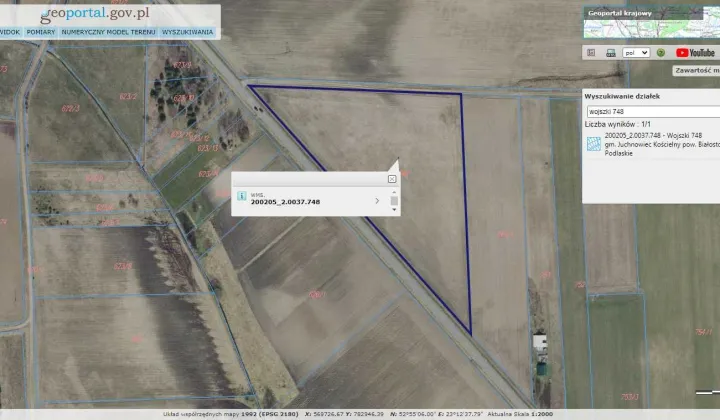Open the YouTube channel link
This screenshot has height=420, width=720.
[x=695, y=53]
